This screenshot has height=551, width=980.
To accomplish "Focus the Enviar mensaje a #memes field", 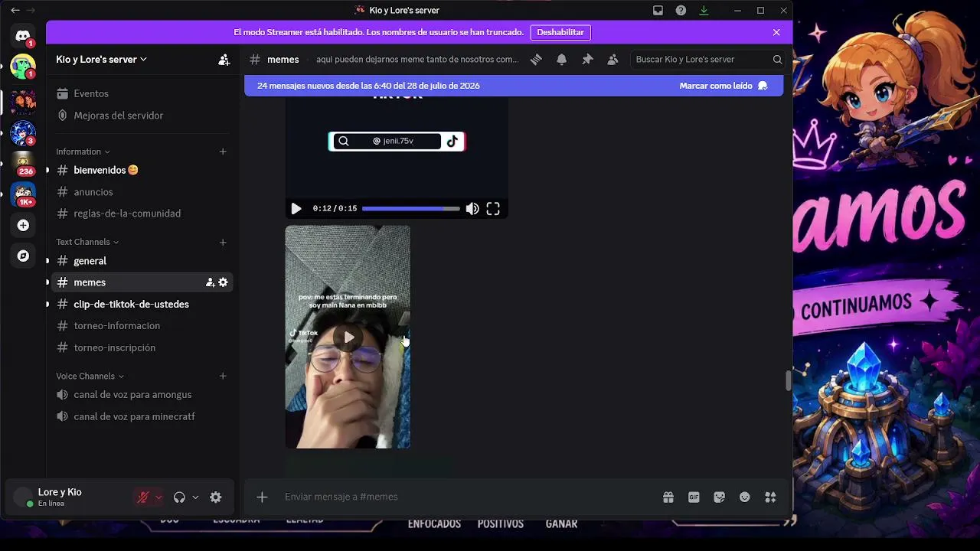I will pyautogui.click(x=467, y=497).
